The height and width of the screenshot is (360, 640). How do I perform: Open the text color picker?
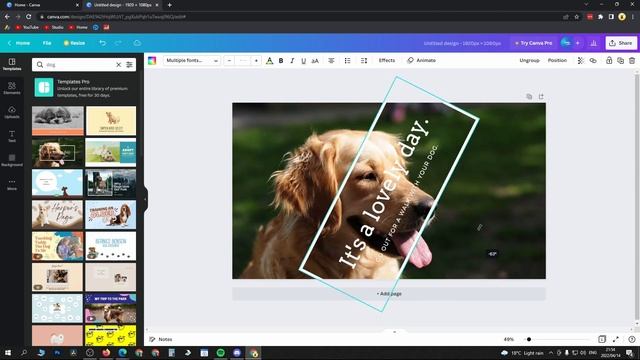pyautogui.click(x=269, y=60)
